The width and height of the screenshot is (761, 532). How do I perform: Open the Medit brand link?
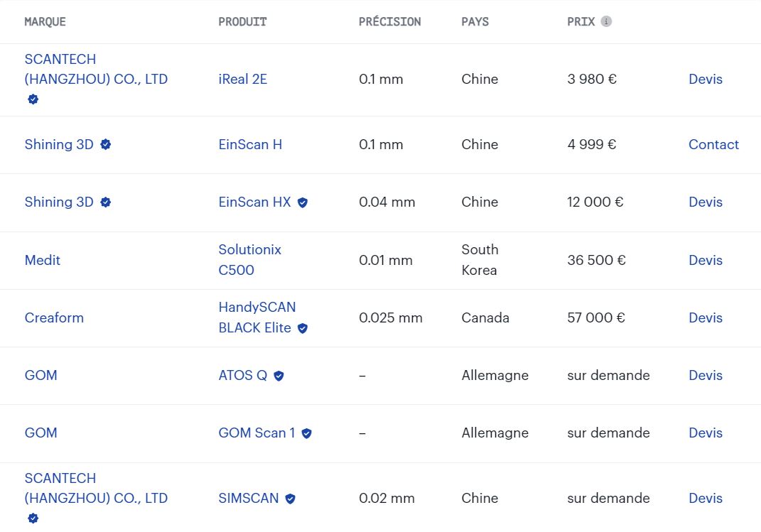click(x=42, y=260)
